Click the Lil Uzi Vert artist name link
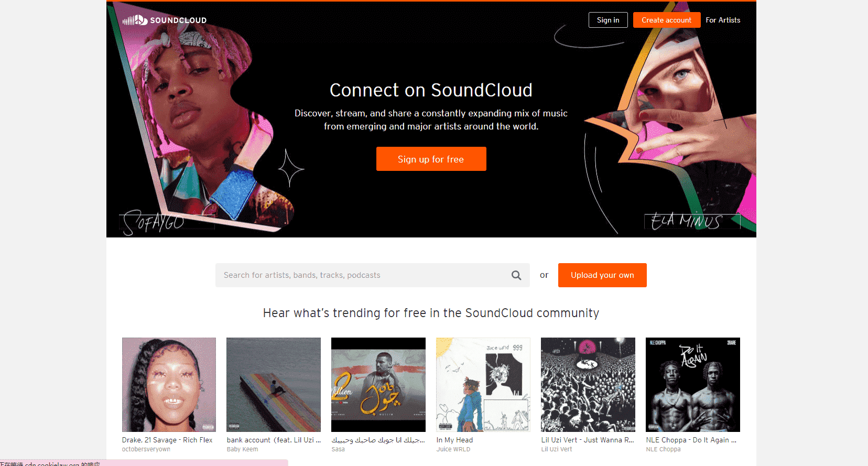Image resolution: width=868 pixels, height=466 pixels. (x=557, y=449)
